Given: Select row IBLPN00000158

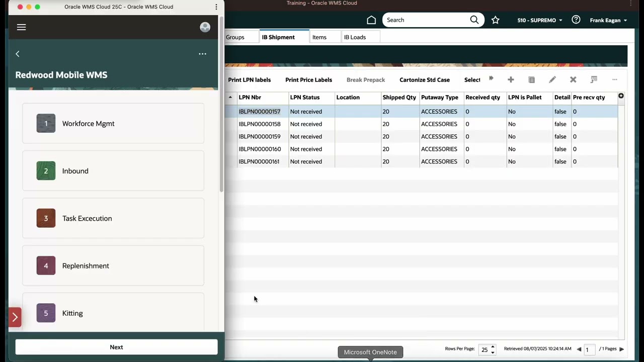Looking at the screenshot, I should tap(422, 124).
